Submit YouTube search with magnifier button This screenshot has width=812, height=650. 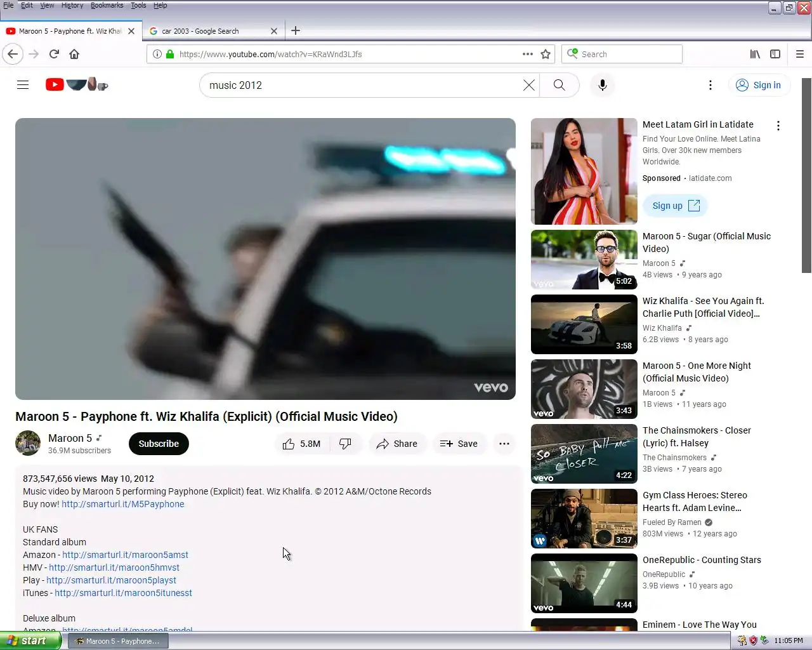pyautogui.click(x=559, y=85)
